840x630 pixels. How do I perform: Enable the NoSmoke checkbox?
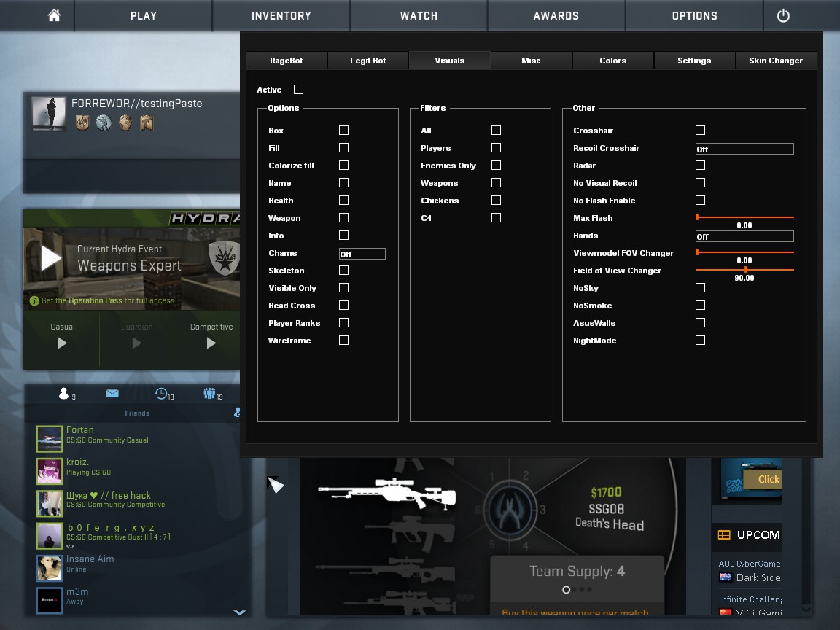coord(700,306)
